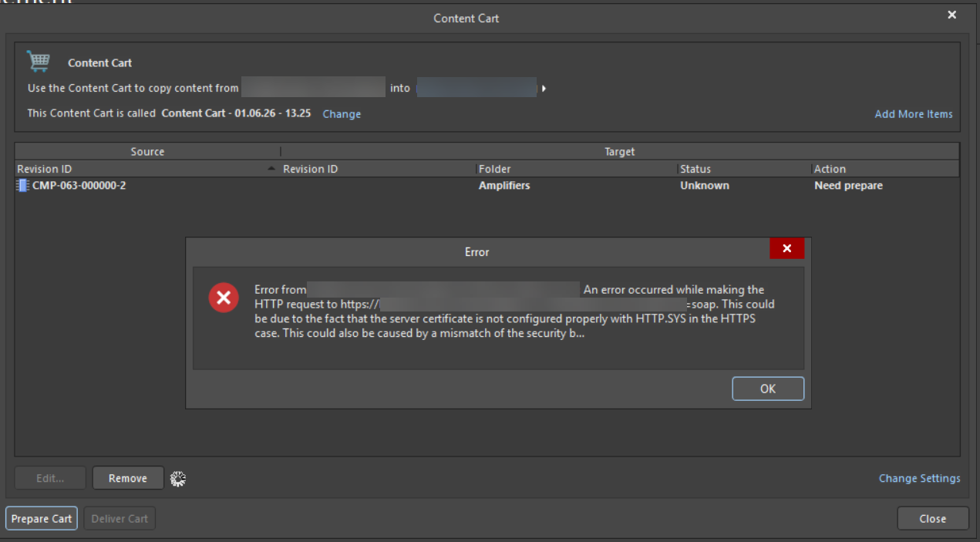Screen dimensions: 980x542
Task: Click the Deliver Cart button
Action: click(120, 519)
